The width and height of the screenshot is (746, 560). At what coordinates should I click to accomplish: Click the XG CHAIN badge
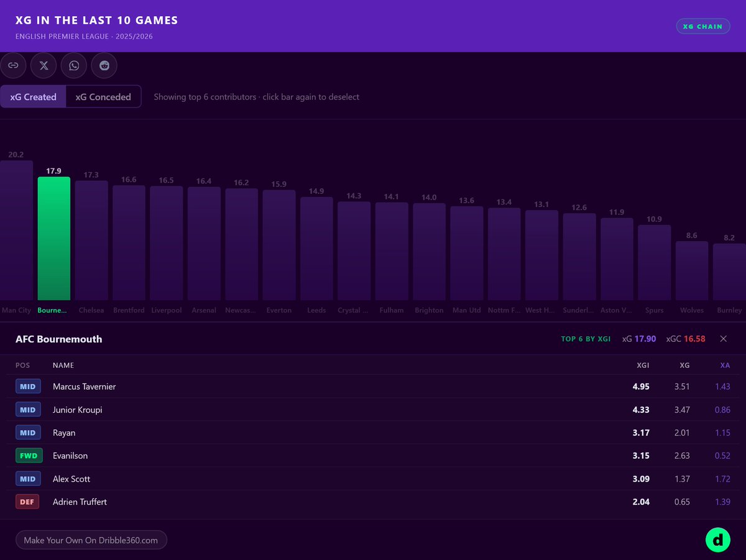[703, 26]
